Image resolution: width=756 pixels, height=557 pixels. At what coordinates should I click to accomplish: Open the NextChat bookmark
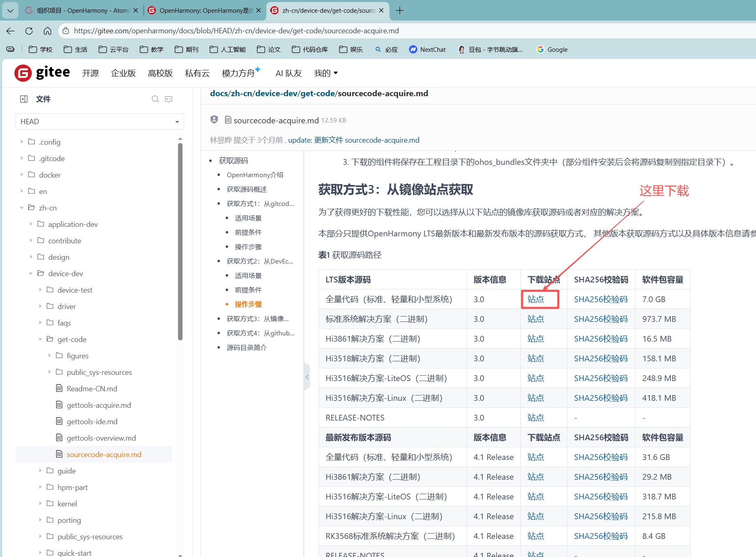[428, 49]
